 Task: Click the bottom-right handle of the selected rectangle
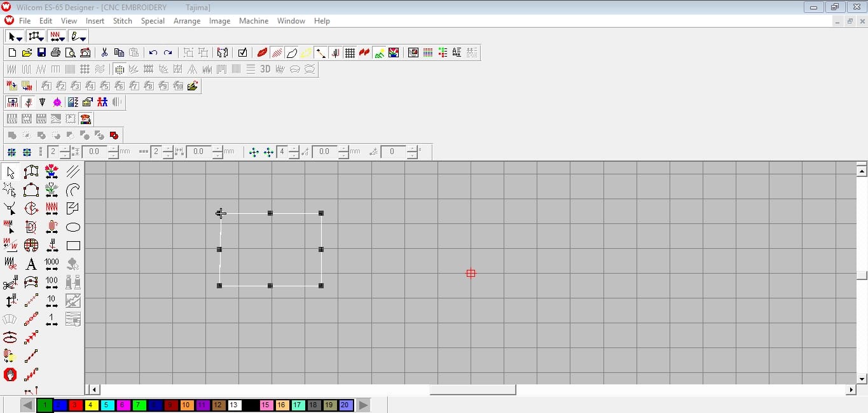(x=321, y=286)
